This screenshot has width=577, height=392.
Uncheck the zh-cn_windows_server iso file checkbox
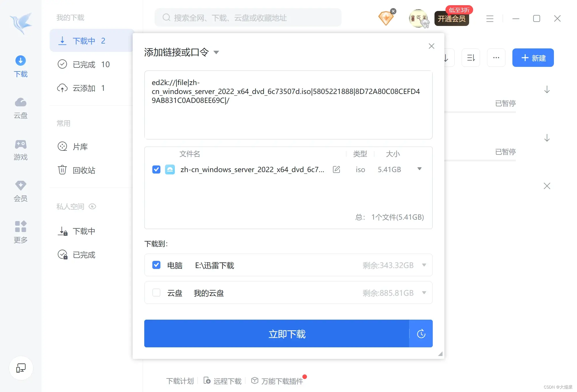click(156, 169)
